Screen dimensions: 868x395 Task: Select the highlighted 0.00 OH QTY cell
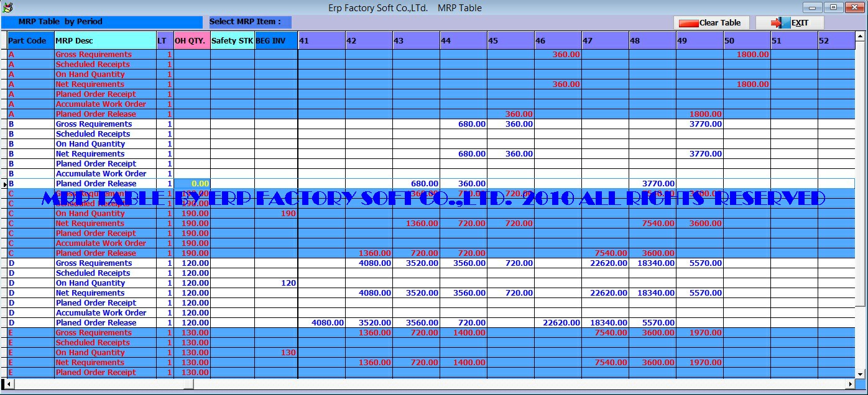point(192,184)
